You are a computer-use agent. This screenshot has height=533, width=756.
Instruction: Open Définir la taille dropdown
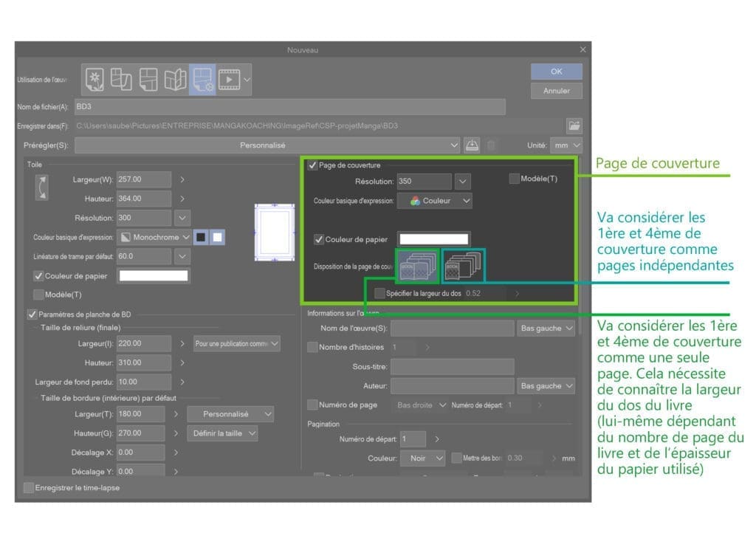point(222,433)
